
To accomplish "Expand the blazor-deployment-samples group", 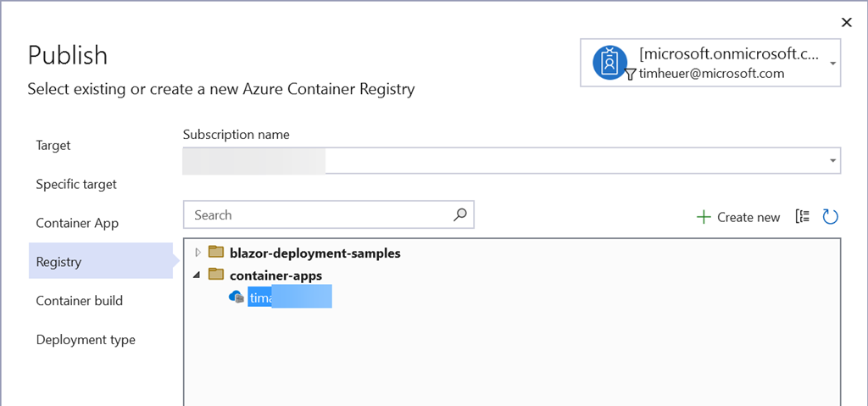I will tap(198, 253).
